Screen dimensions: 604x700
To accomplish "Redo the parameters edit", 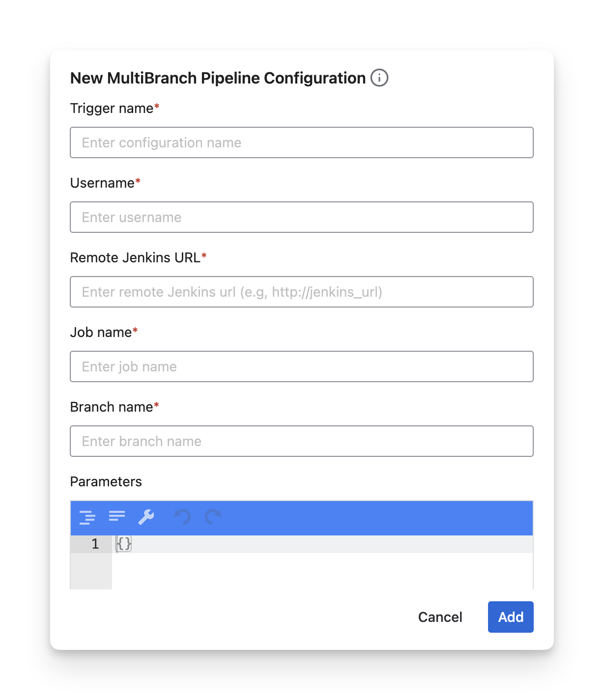I will (213, 517).
